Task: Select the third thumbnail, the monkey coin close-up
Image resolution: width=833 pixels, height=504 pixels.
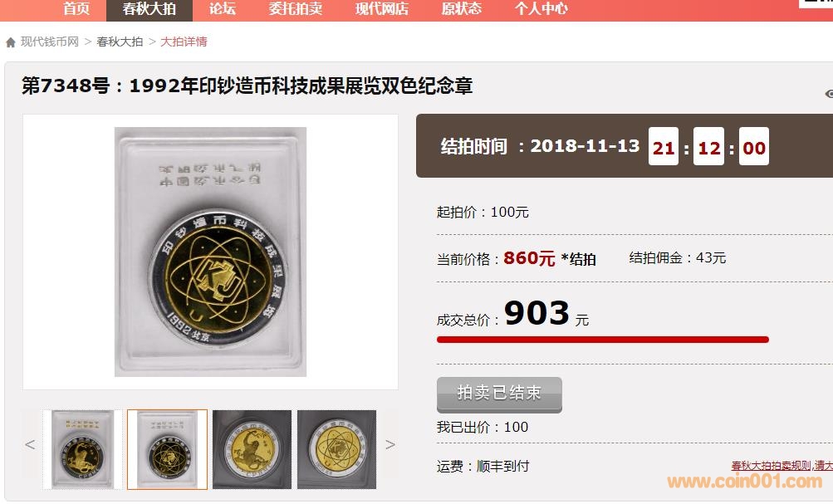Action: (x=252, y=449)
